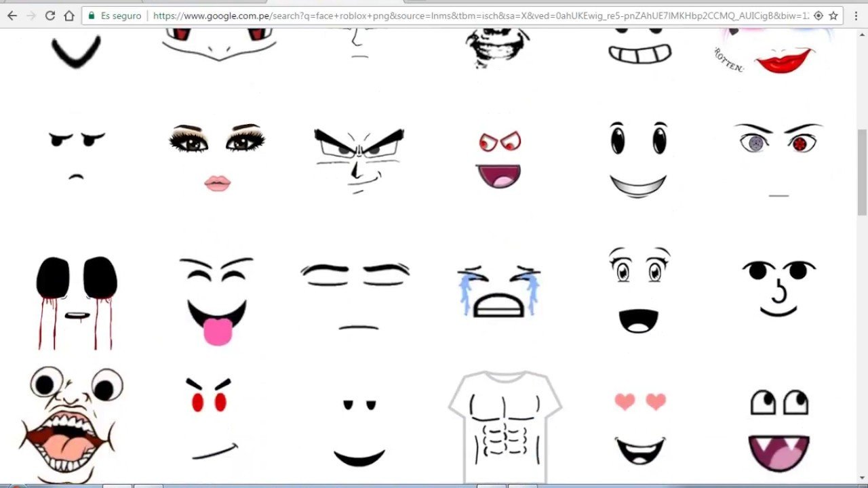Open the curly nose smiling face image
Screen dimensions: 868x488
tap(778, 289)
